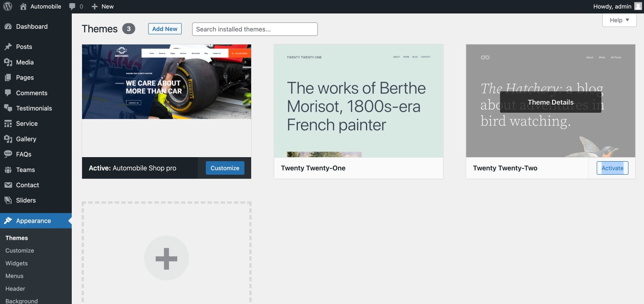Select the Gallery menu item
Viewport: 644px width, 304px height.
(36, 139)
